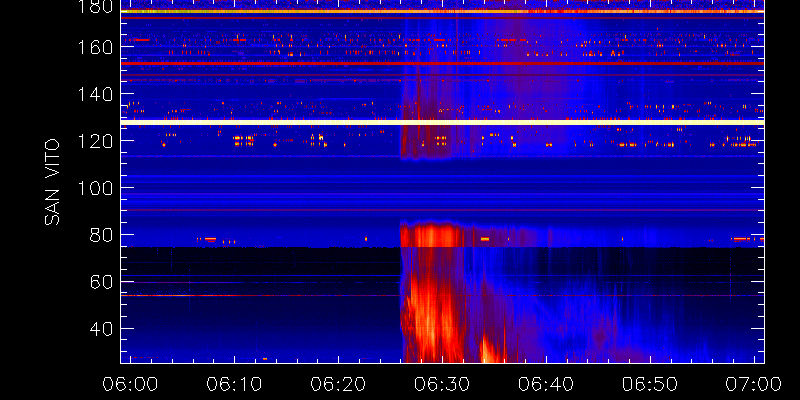Click the 160 frequency axis label
Screen dimensions: 800x400
(x=97, y=47)
